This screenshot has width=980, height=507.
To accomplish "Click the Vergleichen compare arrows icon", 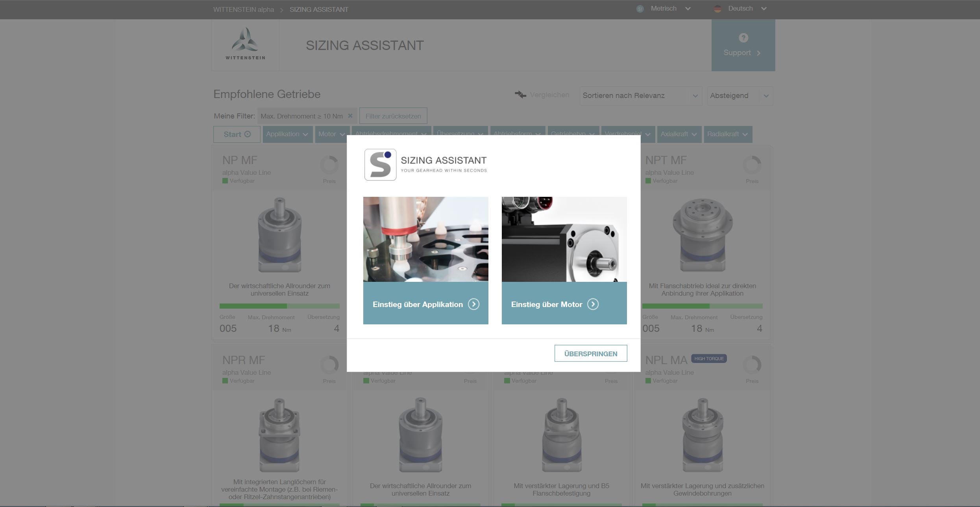I will pos(520,95).
